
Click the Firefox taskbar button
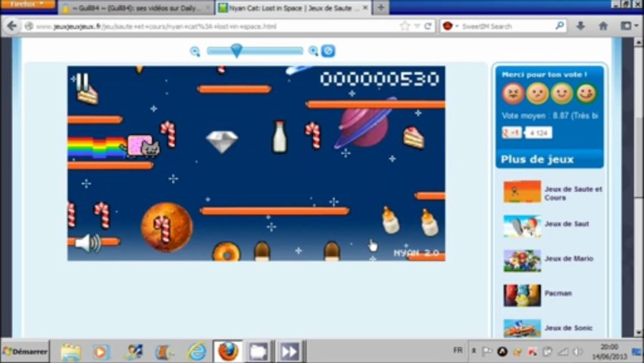228,351
